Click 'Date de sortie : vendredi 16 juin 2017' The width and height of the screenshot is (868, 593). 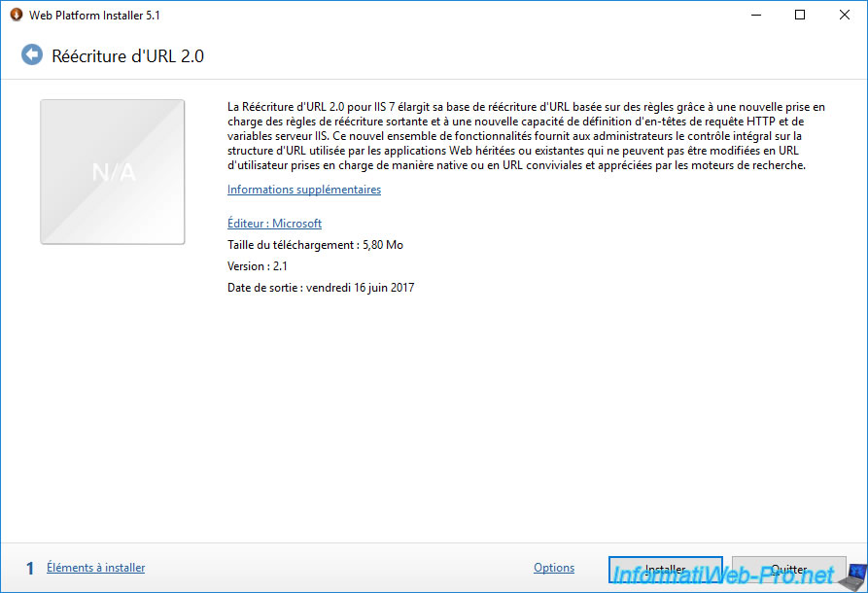(x=321, y=288)
